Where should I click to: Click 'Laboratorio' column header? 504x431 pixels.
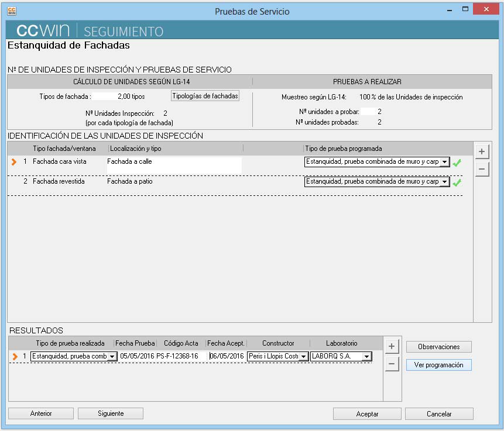point(341,343)
